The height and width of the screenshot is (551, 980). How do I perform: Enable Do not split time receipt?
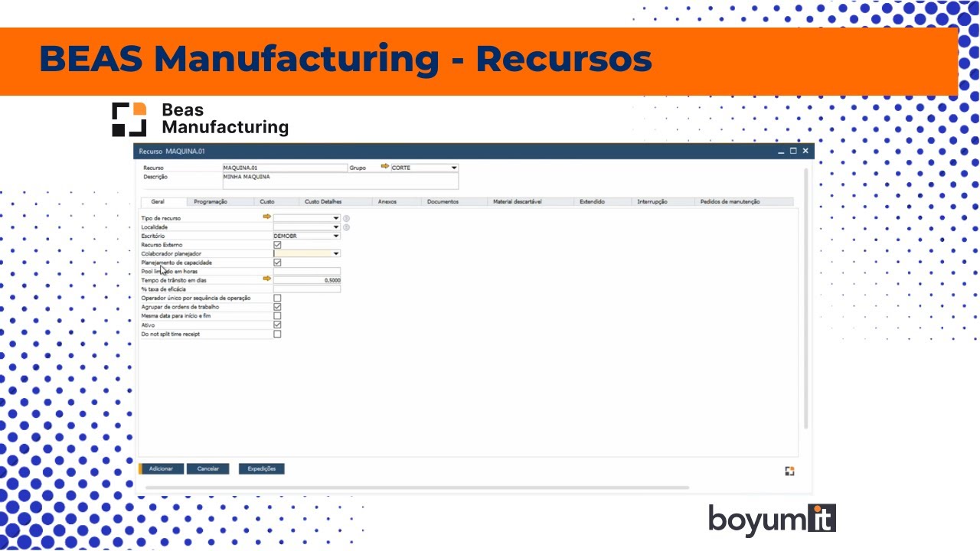click(277, 334)
